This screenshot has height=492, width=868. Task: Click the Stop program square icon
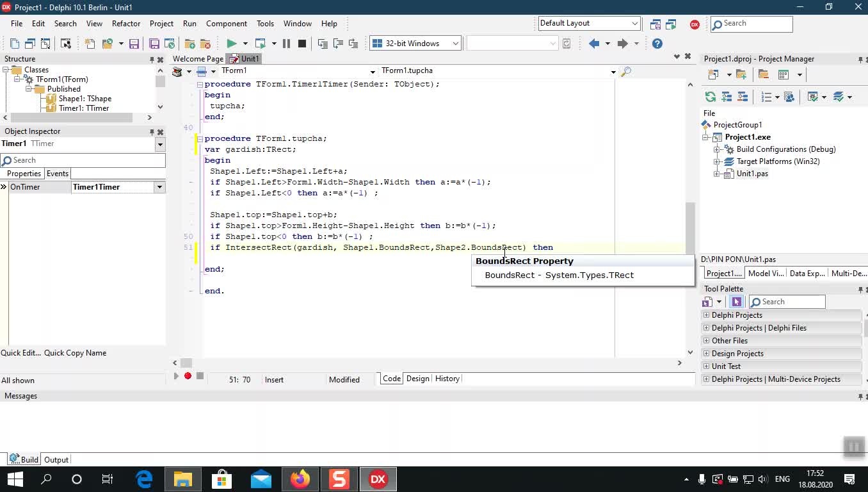point(302,44)
